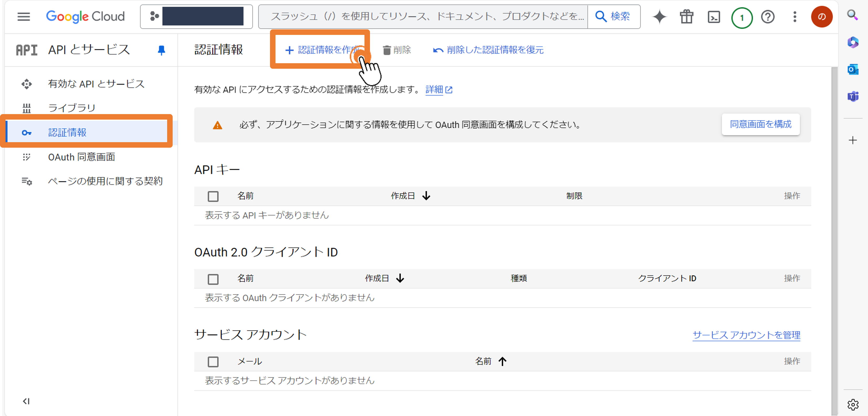Click the ライブラリ library icon
The width and height of the screenshot is (868, 416).
coord(27,108)
